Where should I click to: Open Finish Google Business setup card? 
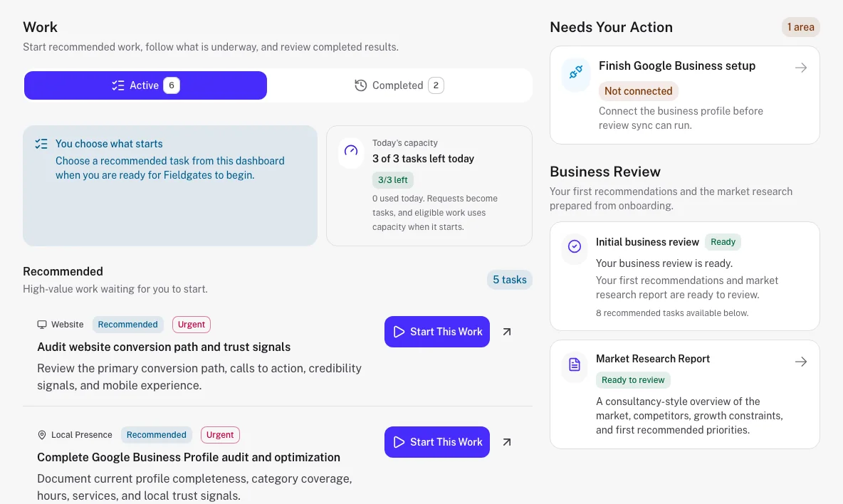coord(684,95)
